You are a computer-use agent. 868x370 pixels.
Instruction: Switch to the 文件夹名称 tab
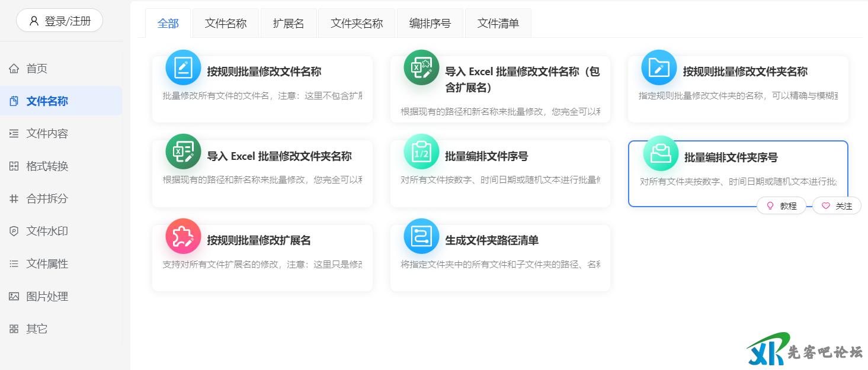coord(357,24)
